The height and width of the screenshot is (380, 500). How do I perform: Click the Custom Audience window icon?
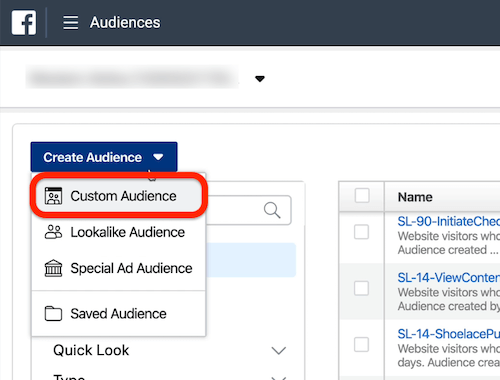53,196
